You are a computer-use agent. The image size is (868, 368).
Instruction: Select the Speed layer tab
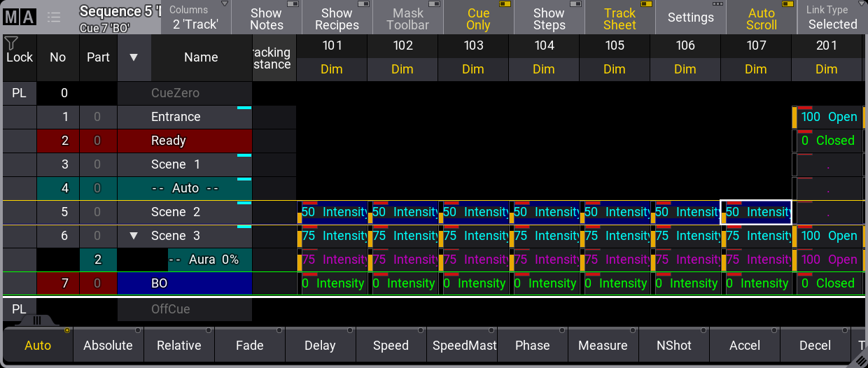(391, 345)
